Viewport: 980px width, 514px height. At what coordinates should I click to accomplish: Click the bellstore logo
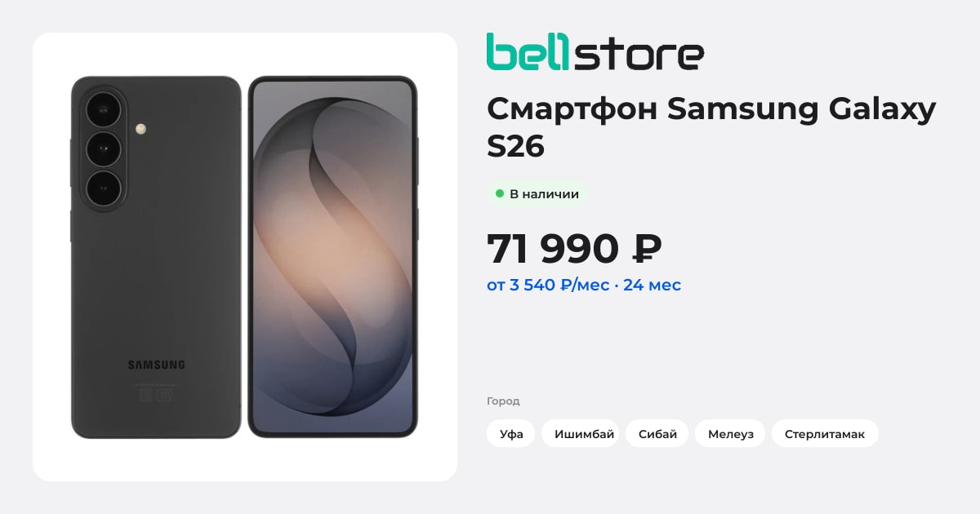[x=595, y=51]
